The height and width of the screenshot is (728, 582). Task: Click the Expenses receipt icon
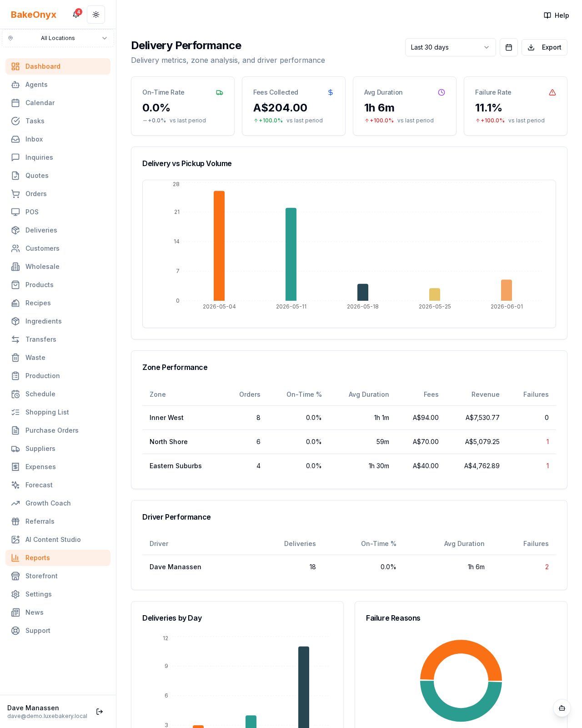point(15,467)
